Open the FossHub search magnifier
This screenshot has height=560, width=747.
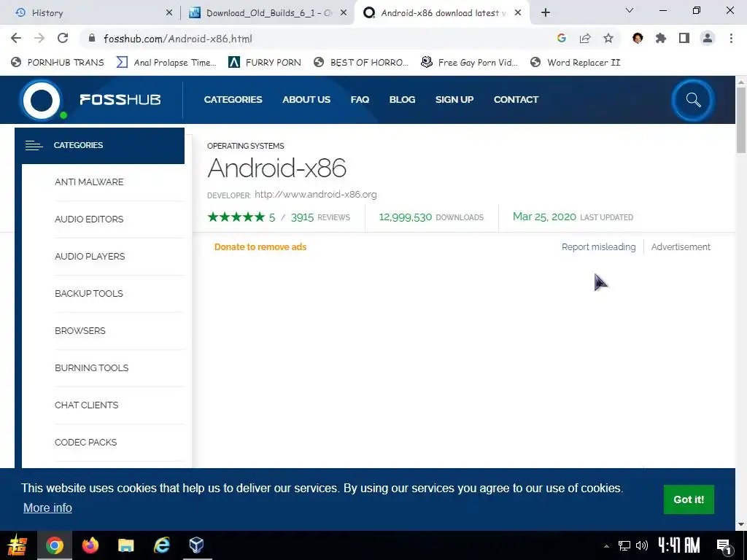[693, 100]
